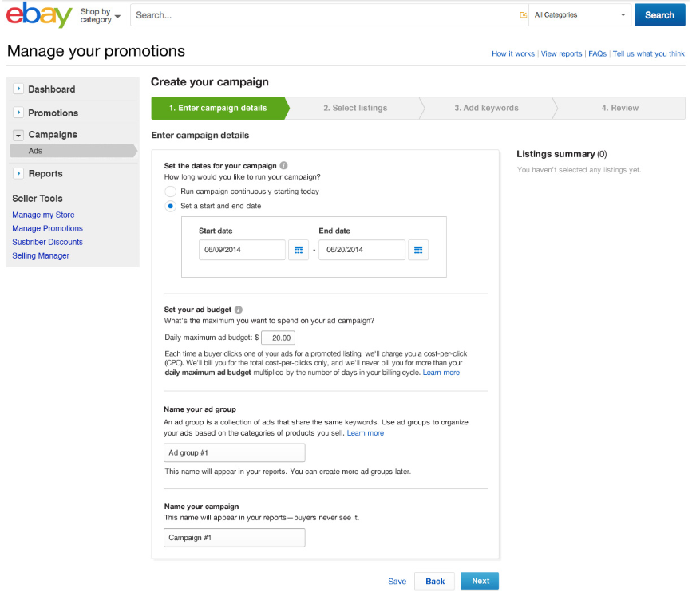The image size is (692, 616).
Task: Click the info icon beside campaign dates
Action: coord(284,166)
